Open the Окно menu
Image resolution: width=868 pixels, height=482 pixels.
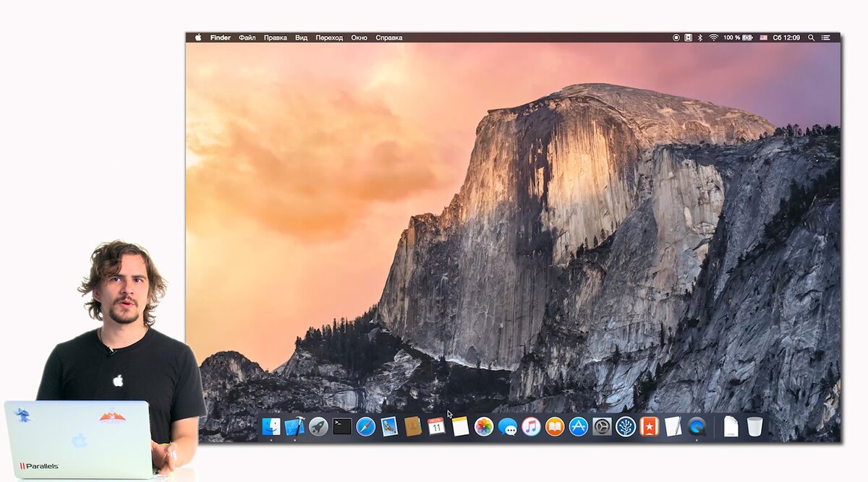359,38
